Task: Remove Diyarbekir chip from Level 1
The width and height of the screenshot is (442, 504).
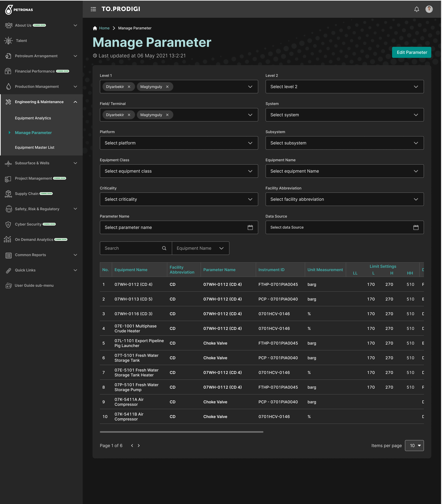Action: point(129,87)
